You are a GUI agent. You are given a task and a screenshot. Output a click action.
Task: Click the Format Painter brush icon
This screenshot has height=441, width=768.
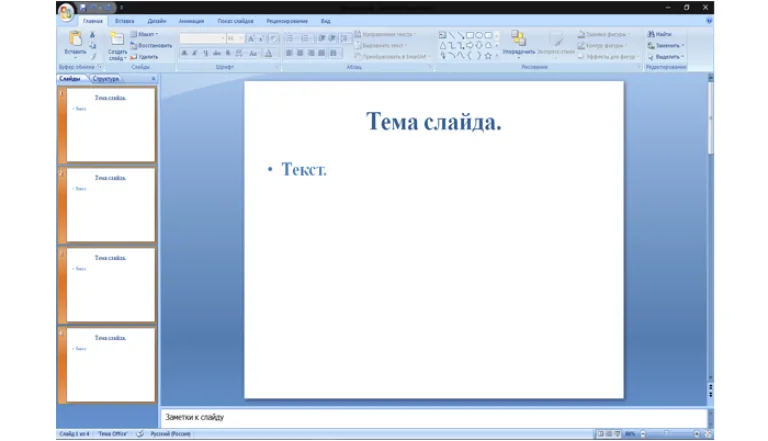(92, 56)
